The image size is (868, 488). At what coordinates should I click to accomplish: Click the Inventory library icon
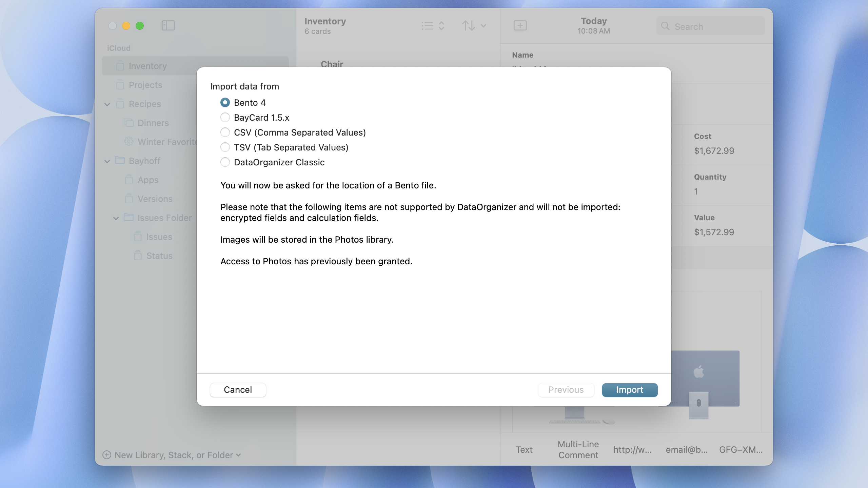[x=120, y=65]
